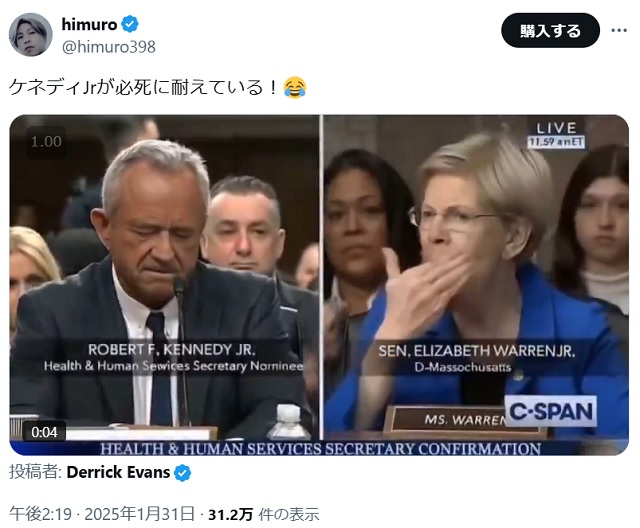640x528 pixels.
Task: Click the himuro display name
Action: click(x=89, y=24)
